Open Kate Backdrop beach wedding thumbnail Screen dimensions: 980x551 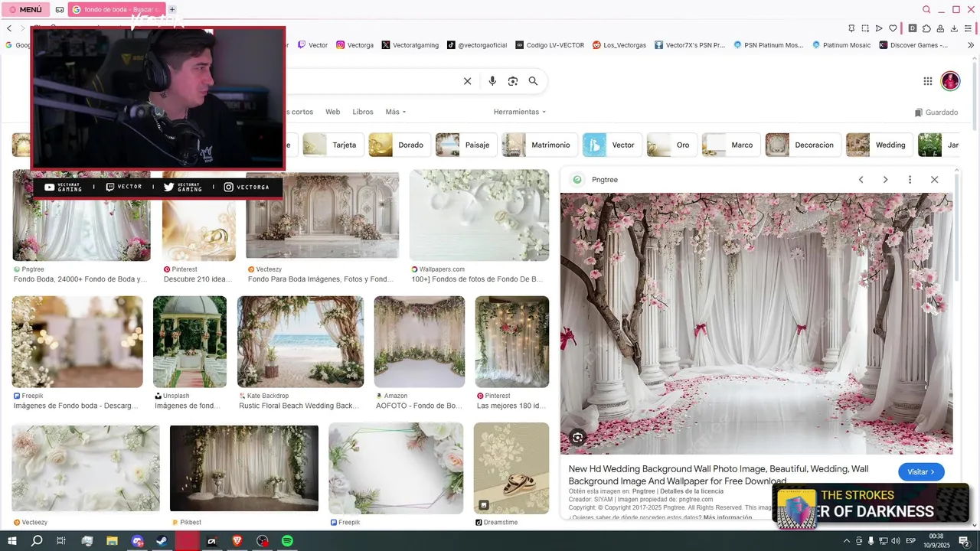300,341
